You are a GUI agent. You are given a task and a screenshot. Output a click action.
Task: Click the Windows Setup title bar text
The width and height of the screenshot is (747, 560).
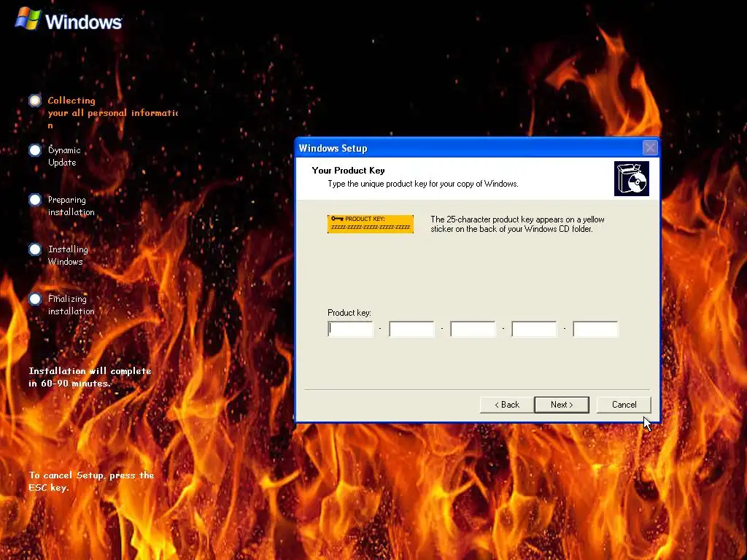(333, 148)
